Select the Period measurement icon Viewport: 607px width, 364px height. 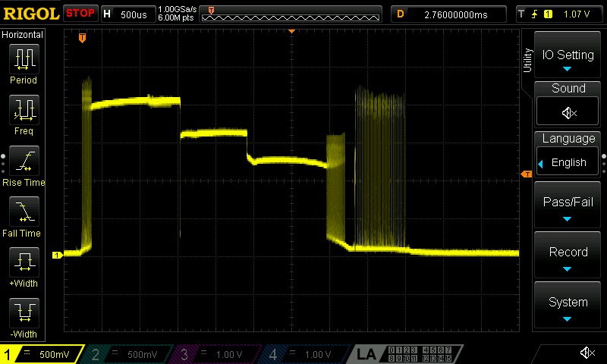click(x=24, y=59)
